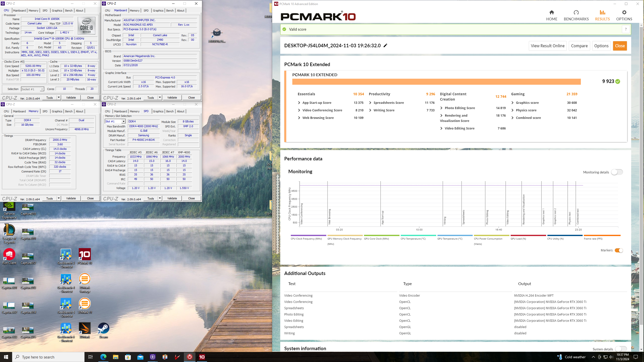Toggle the Monitoring details switch
Screen dimensions: 644x362
[x=617, y=172]
